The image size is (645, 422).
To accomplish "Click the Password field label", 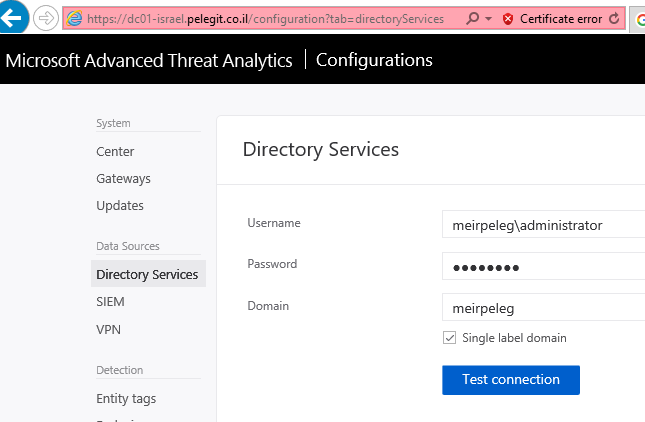I will (272, 264).
